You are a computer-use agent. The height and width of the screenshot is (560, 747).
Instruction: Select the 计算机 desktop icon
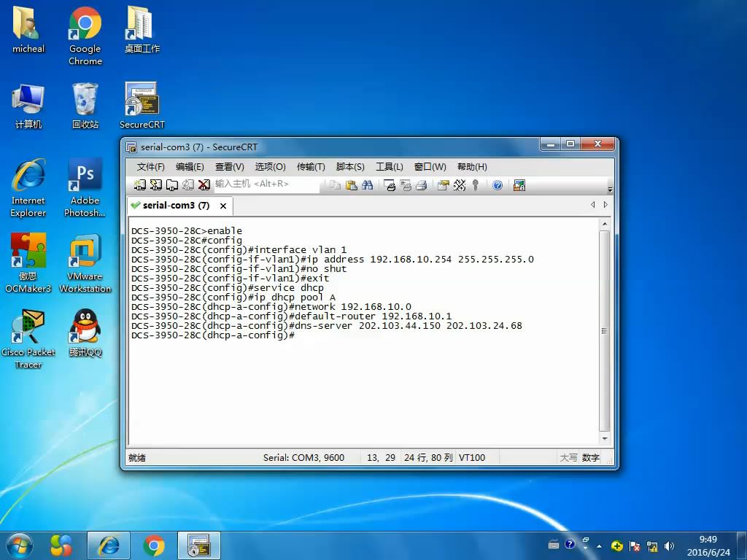click(x=28, y=106)
